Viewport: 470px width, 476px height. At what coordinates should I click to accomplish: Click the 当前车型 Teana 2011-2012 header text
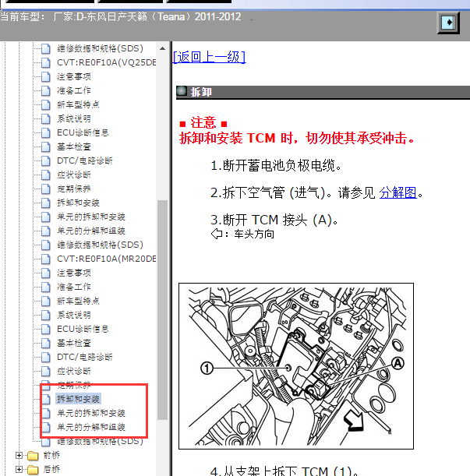[x=121, y=16]
